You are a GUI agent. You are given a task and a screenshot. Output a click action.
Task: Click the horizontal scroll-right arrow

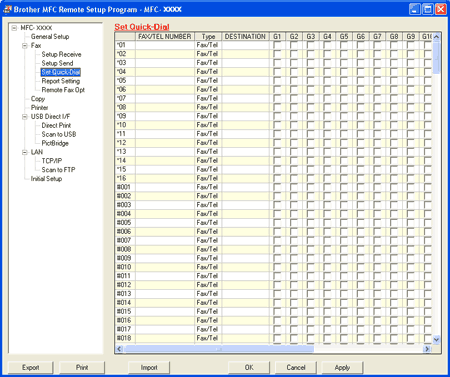click(427, 349)
